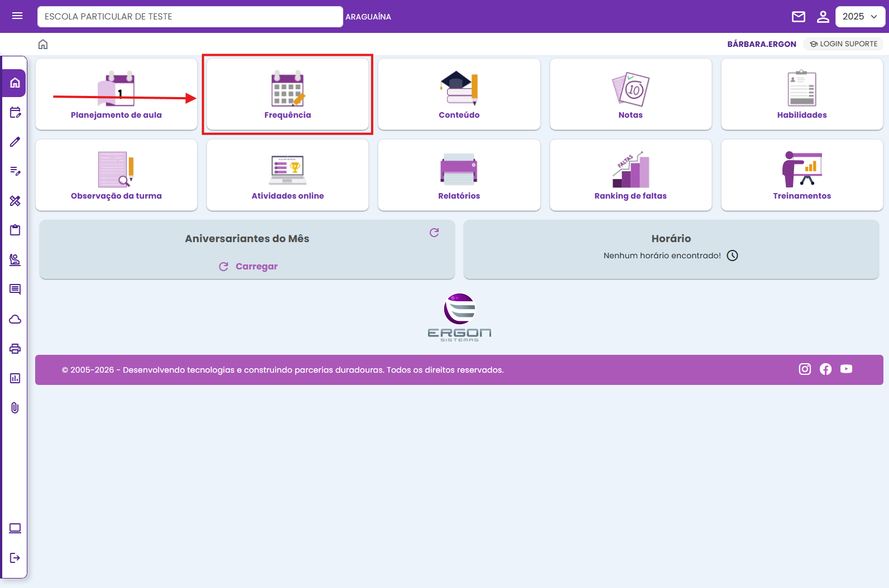
Task: Open the Ranking de faltas tile
Action: pyautogui.click(x=630, y=175)
